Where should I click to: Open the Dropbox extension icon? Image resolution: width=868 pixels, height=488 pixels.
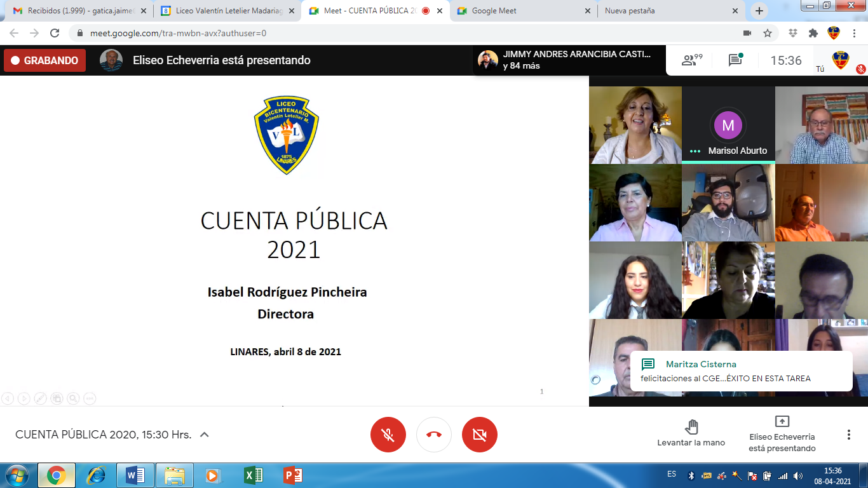coord(793,33)
